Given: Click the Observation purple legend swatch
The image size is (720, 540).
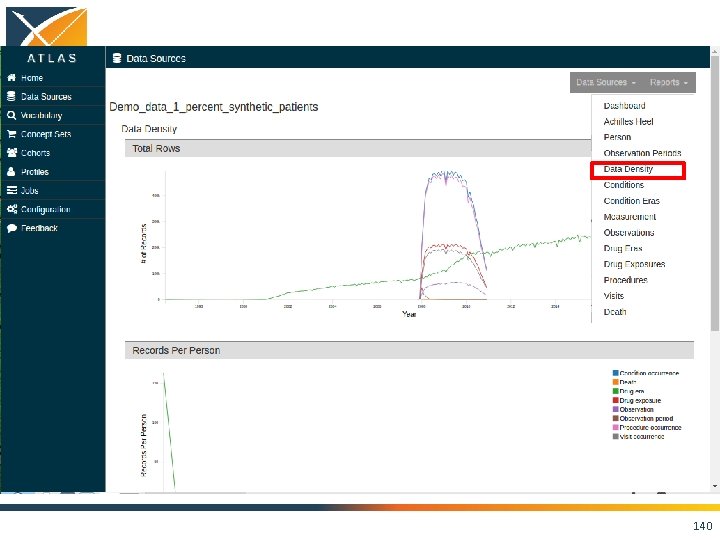Looking at the screenshot, I should 615,409.
